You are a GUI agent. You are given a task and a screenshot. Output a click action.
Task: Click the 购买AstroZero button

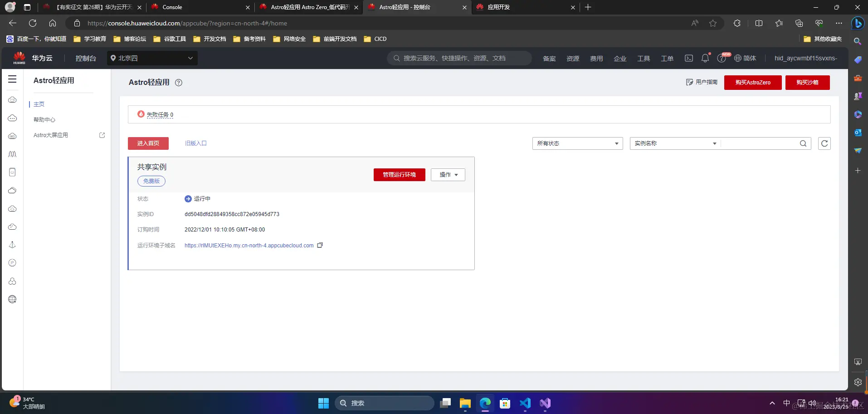tap(753, 83)
